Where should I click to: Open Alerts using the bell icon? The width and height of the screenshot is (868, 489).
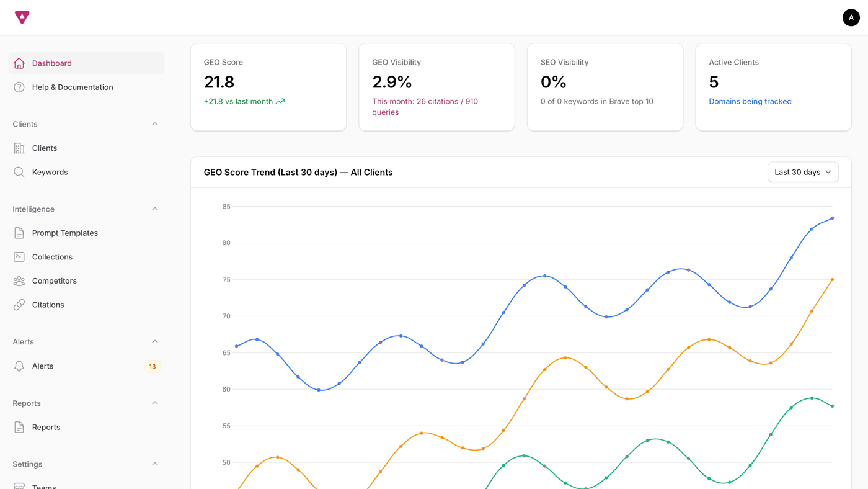click(19, 366)
